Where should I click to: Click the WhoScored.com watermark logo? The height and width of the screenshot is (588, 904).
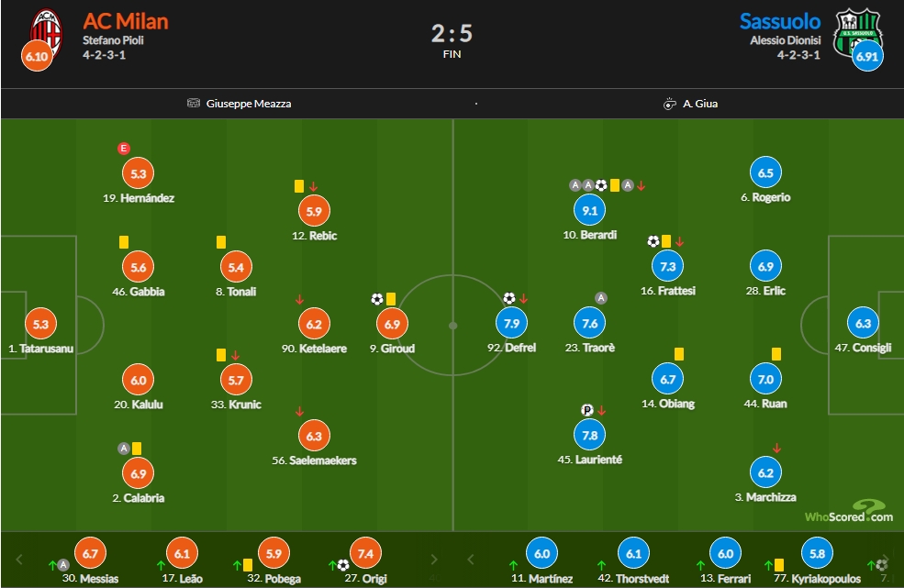tap(849, 511)
